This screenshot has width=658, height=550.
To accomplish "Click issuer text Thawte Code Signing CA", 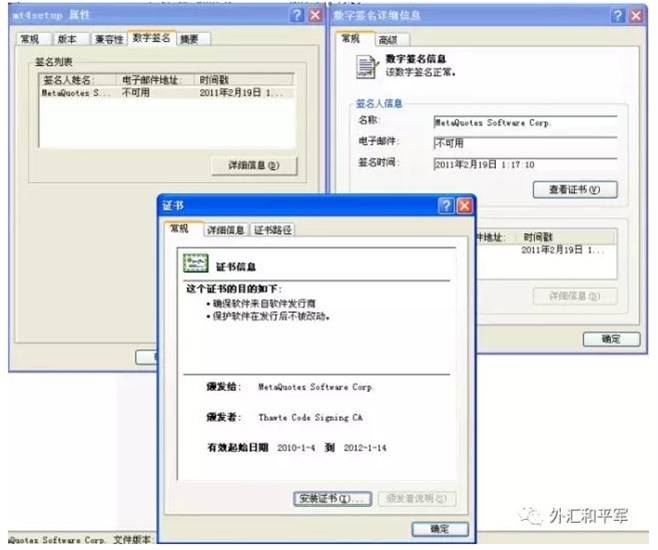I will click(311, 417).
